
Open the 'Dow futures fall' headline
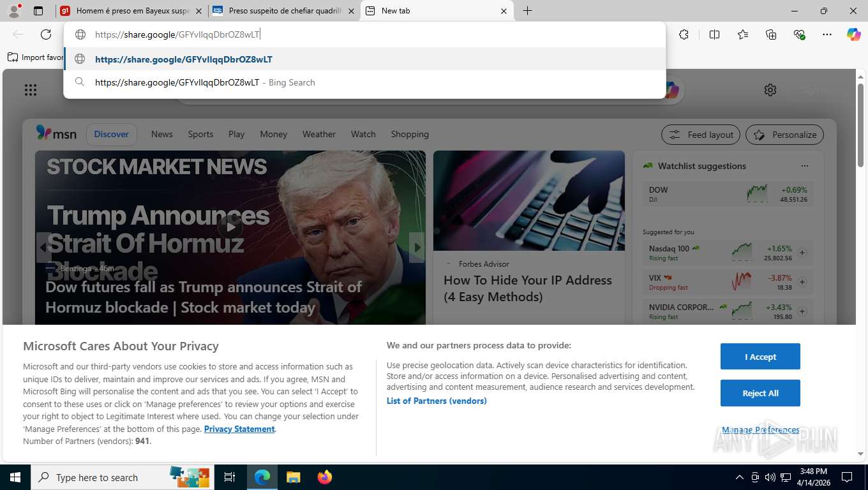coord(204,297)
